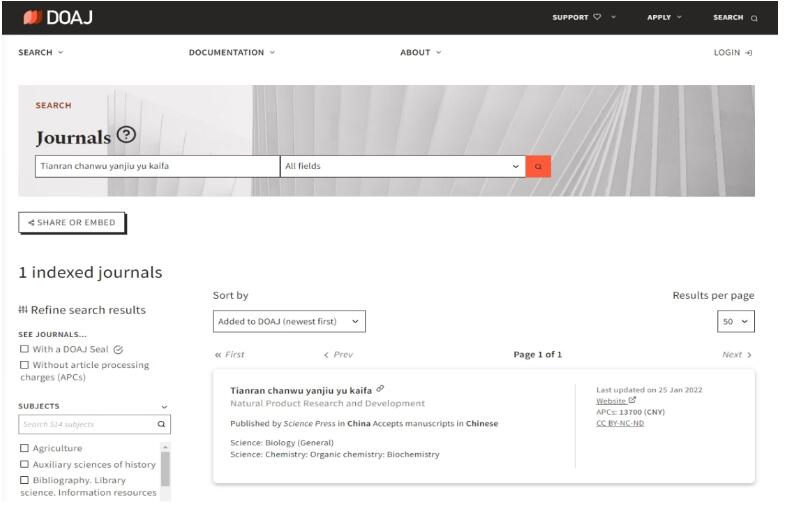The width and height of the screenshot is (786, 519).
Task: Change Results per page dropdown
Action: point(735,322)
